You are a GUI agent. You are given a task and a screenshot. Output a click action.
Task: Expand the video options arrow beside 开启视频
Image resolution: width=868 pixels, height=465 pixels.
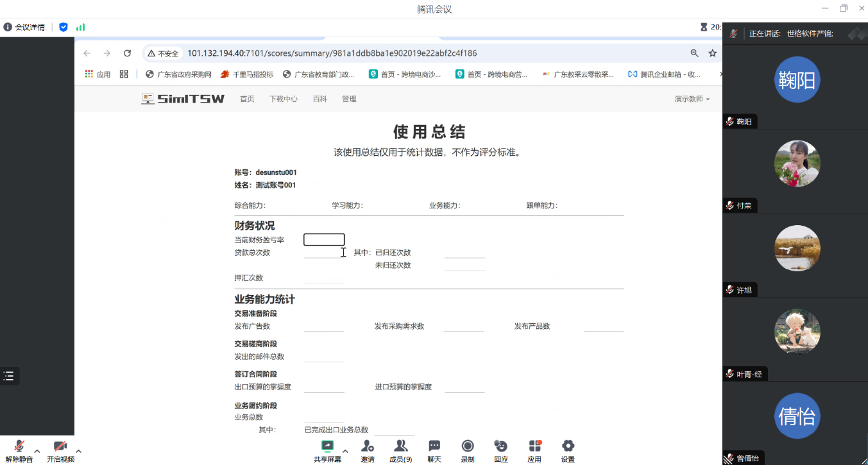click(x=78, y=451)
